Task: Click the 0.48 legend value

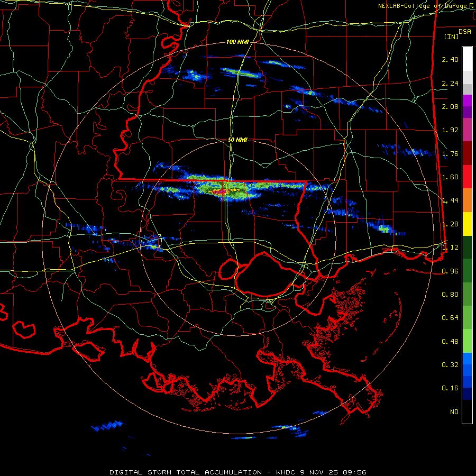Action: tap(450, 342)
